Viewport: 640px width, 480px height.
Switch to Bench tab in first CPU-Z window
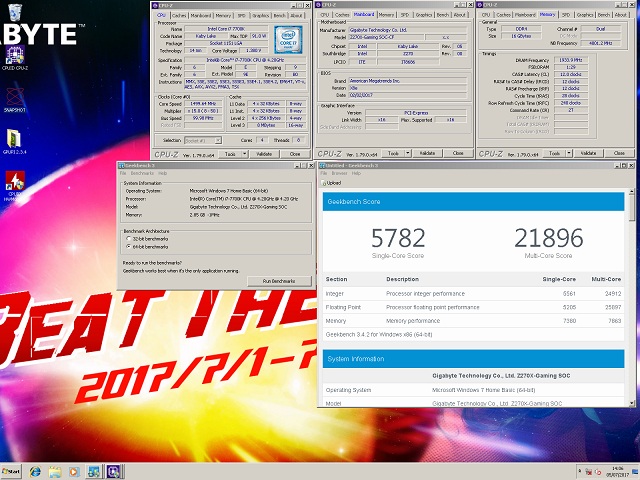(x=279, y=16)
